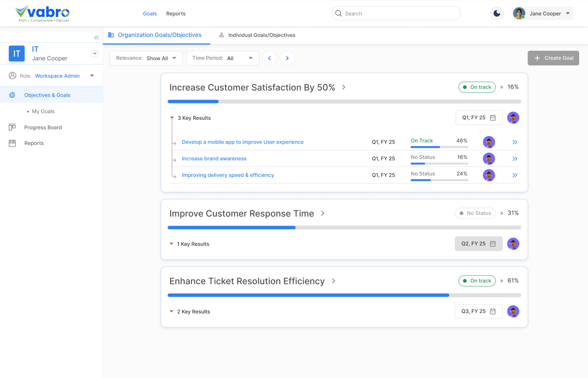Open details arrows for Increase brand awareness

click(514, 158)
